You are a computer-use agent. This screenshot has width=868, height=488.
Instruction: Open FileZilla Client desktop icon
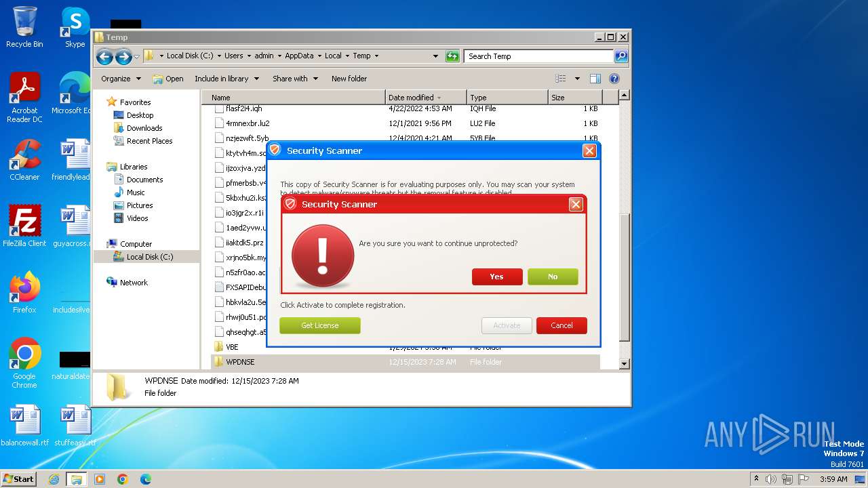coord(24,226)
